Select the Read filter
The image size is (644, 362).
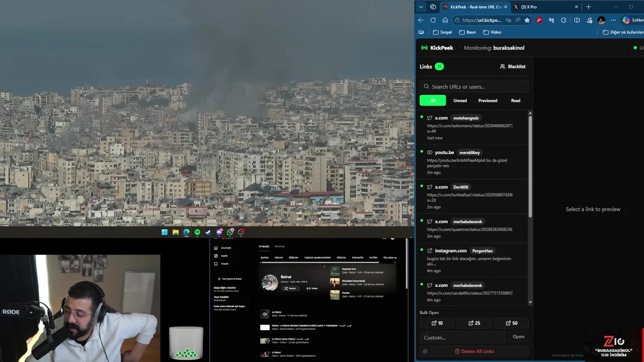tap(516, 101)
